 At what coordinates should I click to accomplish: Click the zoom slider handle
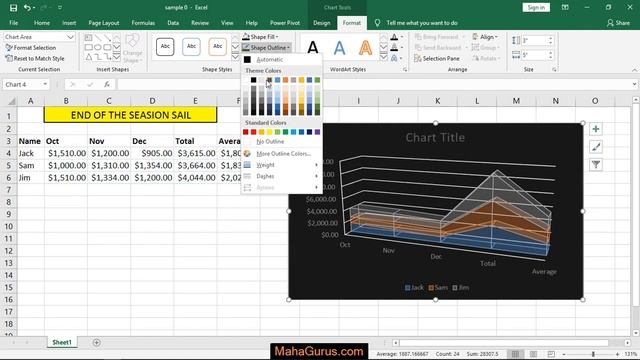coord(593,354)
